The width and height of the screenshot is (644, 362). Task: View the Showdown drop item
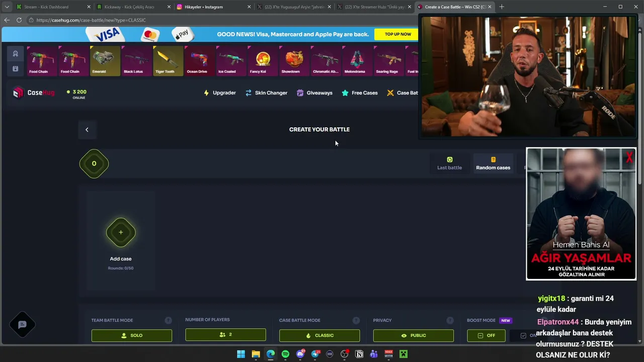[294, 61]
